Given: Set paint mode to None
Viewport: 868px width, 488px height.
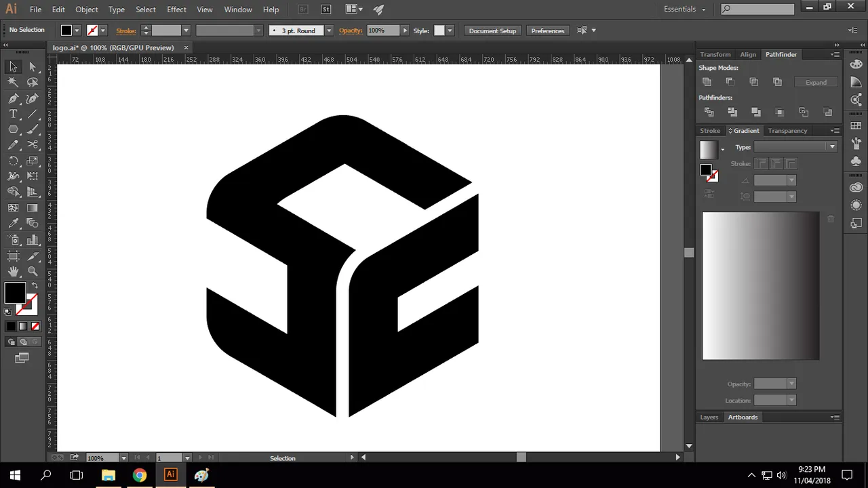Looking at the screenshot, I should tap(35, 327).
